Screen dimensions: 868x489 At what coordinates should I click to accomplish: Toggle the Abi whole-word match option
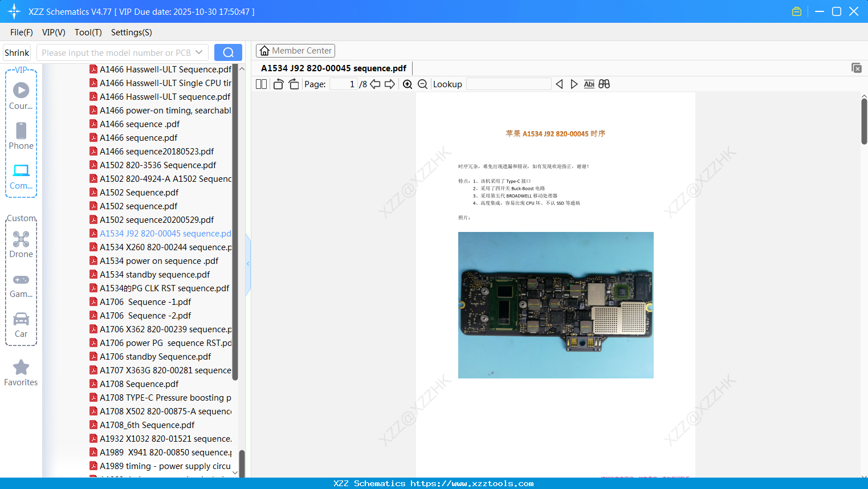(589, 84)
